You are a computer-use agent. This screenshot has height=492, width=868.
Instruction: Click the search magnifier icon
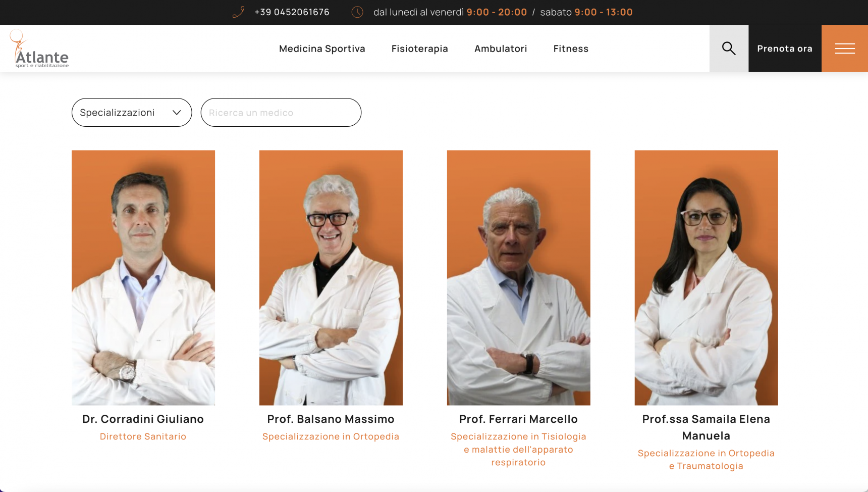[729, 48]
